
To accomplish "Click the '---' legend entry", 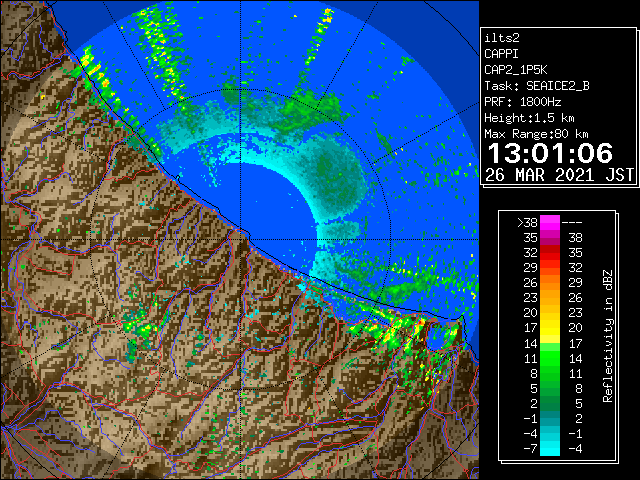I will click(x=572, y=223).
